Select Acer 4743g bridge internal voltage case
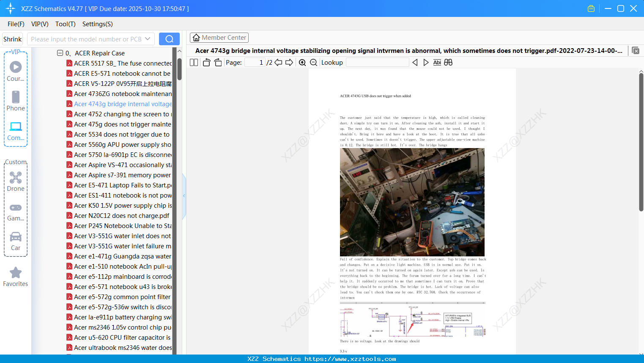 coord(119,104)
